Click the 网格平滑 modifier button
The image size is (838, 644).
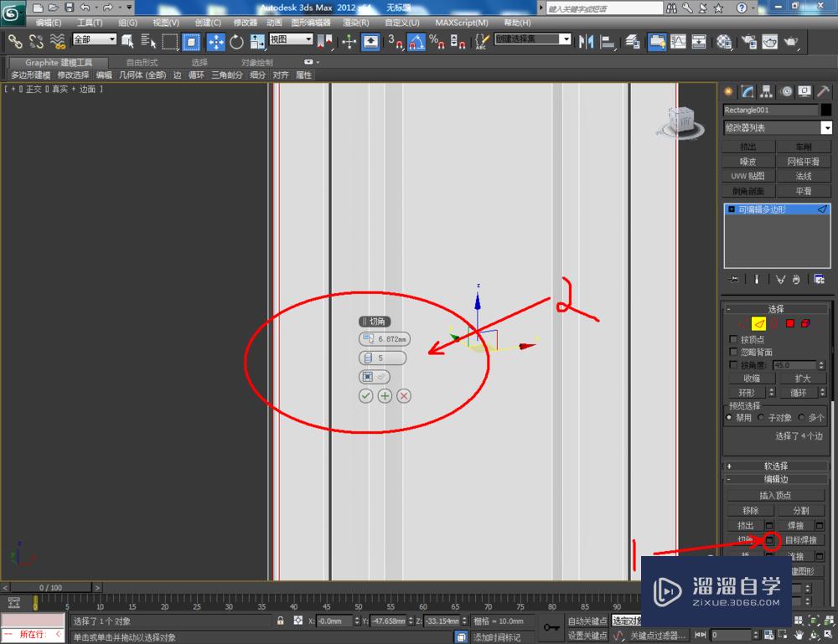point(804,162)
